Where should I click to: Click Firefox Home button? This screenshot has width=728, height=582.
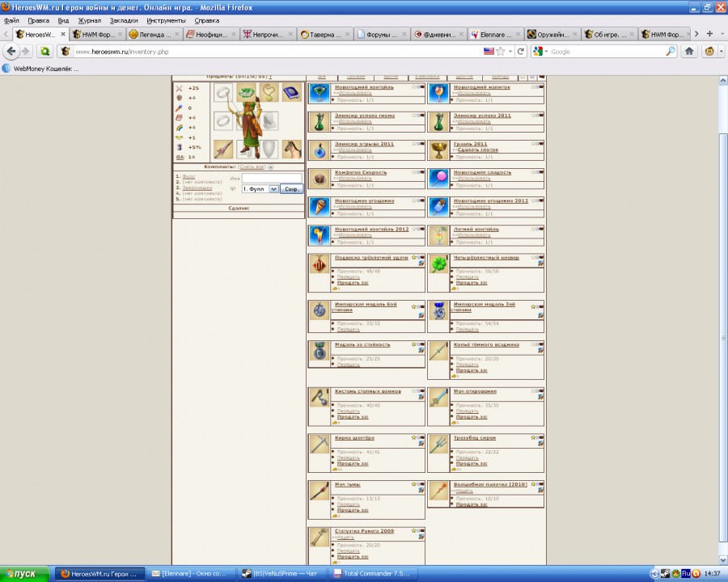click(x=689, y=52)
